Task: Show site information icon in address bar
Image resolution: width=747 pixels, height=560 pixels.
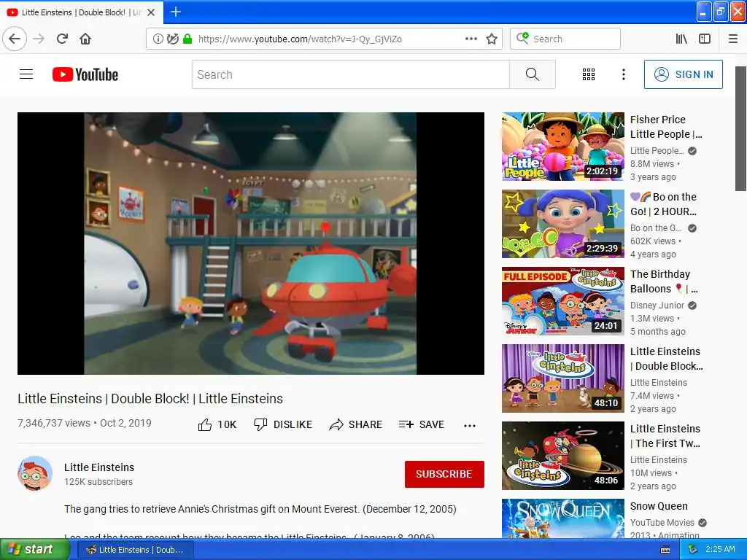Action: tap(158, 39)
